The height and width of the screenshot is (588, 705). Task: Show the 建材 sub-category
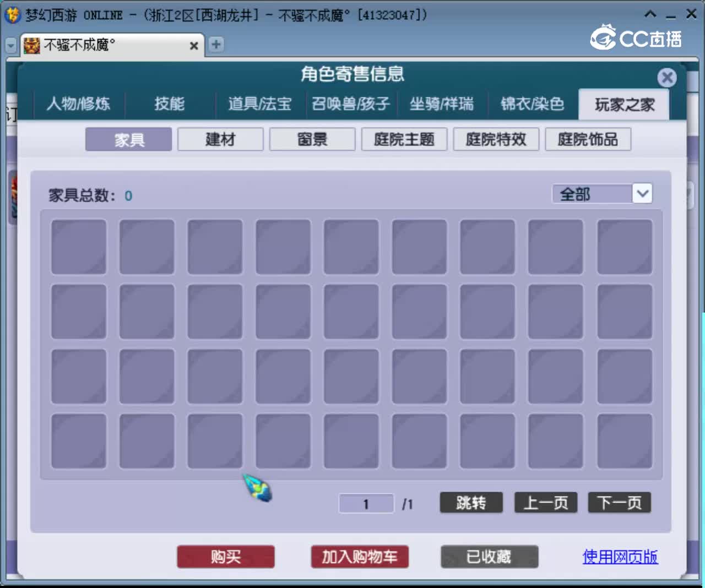point(220,139)
